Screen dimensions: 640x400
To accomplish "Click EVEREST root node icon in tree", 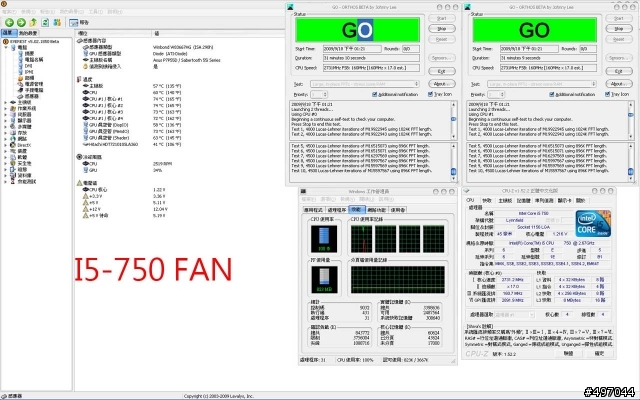I will click(x=5, y=41).
